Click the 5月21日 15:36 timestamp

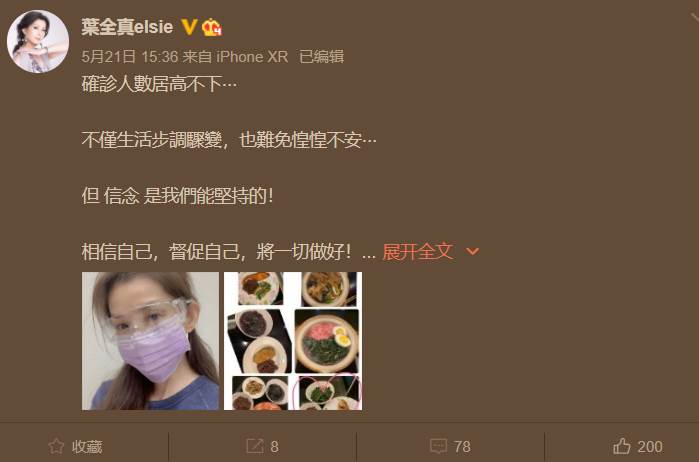[x=130, y=57]
